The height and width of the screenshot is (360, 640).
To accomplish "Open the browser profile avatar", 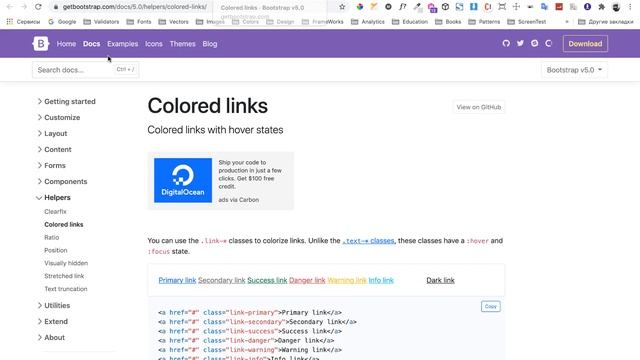I will click(616, 7).
